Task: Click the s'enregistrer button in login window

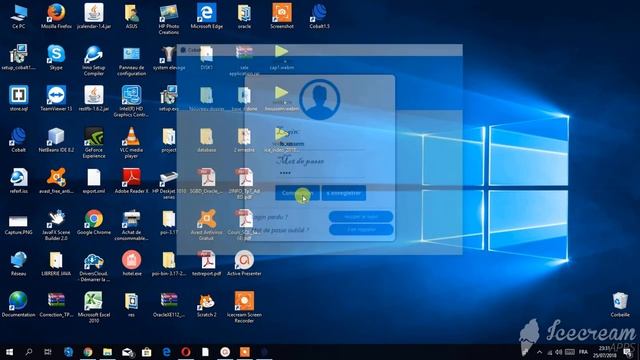Action: click(344, 193)
